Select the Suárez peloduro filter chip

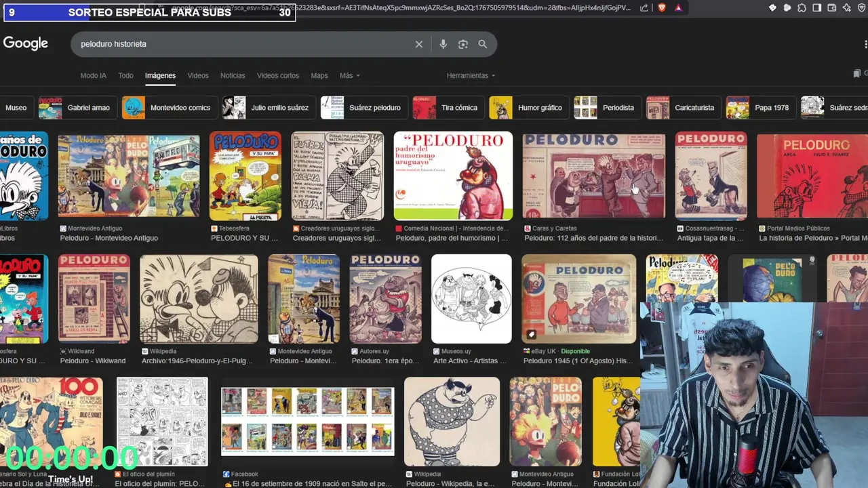coord(363,108)
